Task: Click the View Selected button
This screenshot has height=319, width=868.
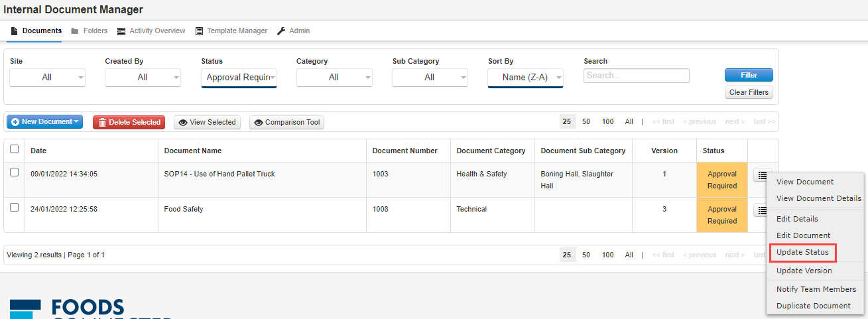Action: point(208,122)
